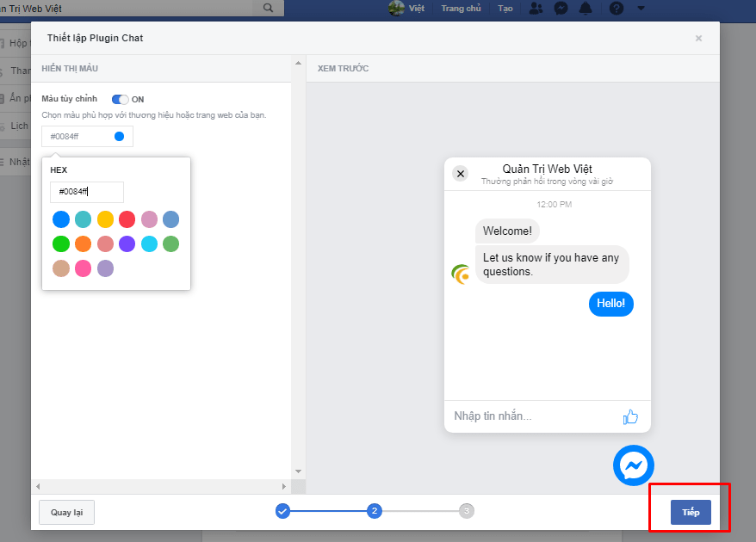
Task: Pick the salmon color swatch
Action: 105,243
